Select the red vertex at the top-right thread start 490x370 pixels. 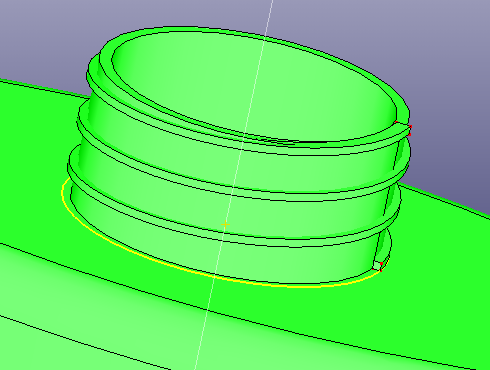410,127
